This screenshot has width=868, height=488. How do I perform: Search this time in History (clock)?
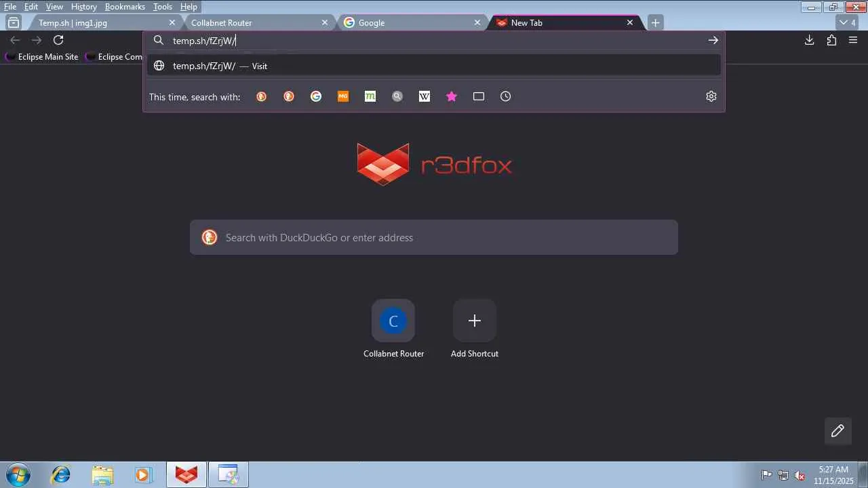pos(506,96)
